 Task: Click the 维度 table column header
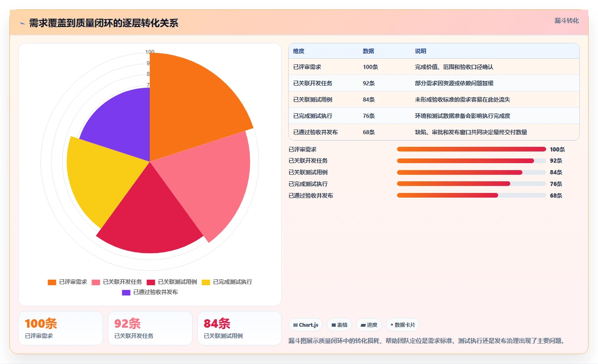click(x=299, y=51)
